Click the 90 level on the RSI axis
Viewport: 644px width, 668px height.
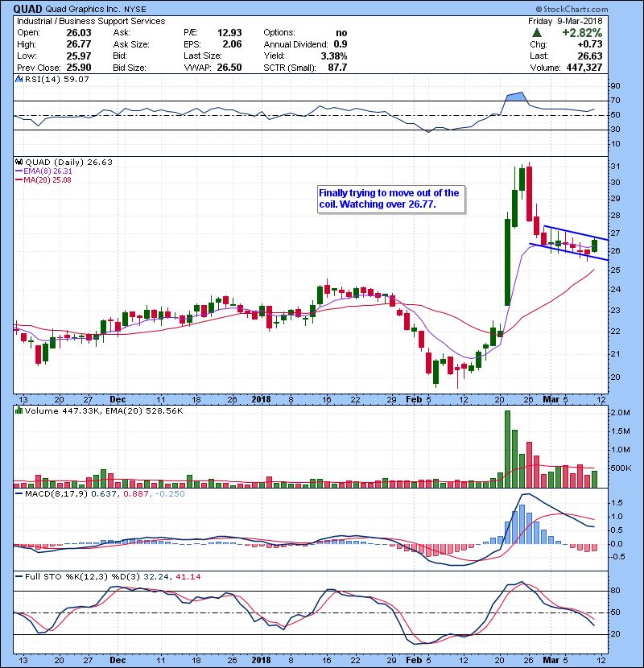[x=616, y=86]
